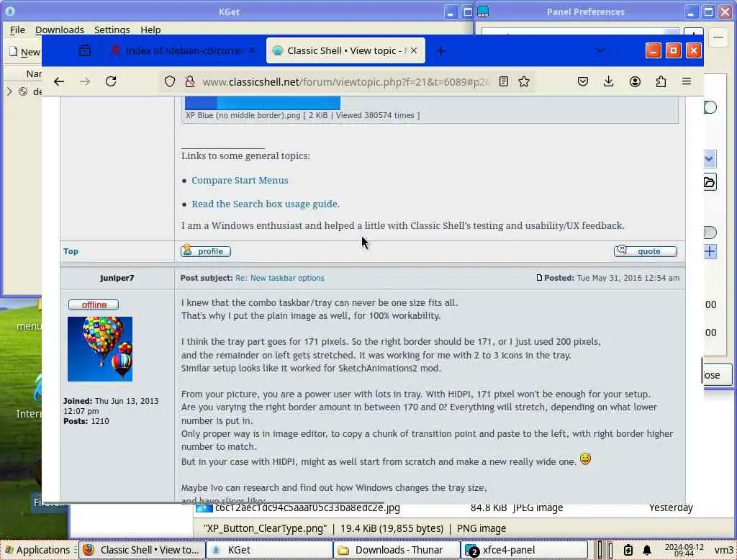This screenshot has width=737, height=560.
Task: Jump to Top of forum page
Action: click(x=71, y=251)
